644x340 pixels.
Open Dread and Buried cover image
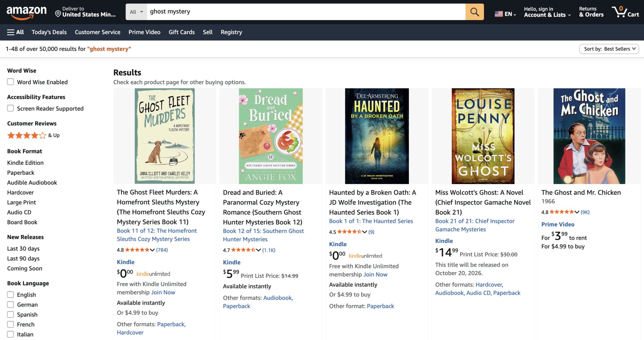point(271,136)
